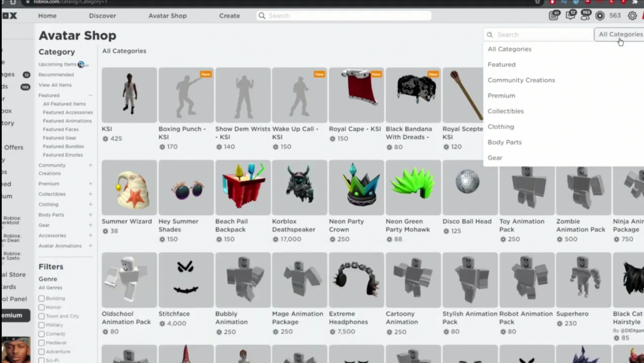Expand the Clothing category in sidebar

(91, 204)
